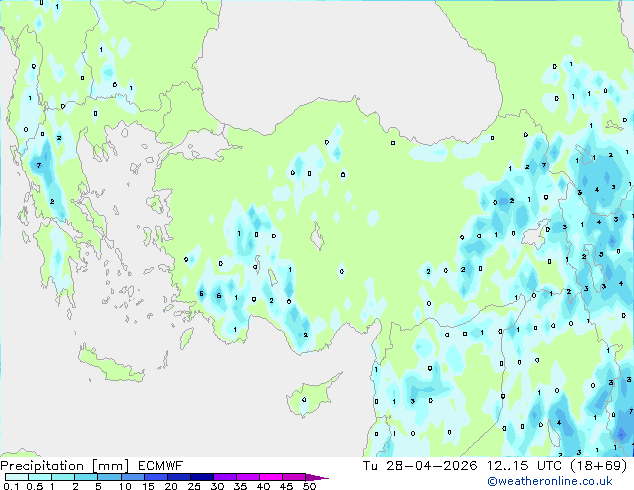Click the legend value '25'
The width and height of the screenshot is (634, 490).
pyautogui.click(x=194, y=486)
